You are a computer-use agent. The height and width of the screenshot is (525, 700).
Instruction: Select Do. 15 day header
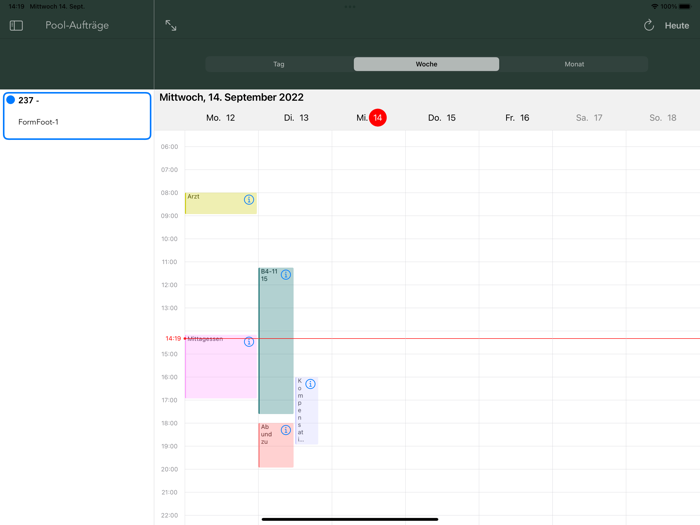(442, 118)
